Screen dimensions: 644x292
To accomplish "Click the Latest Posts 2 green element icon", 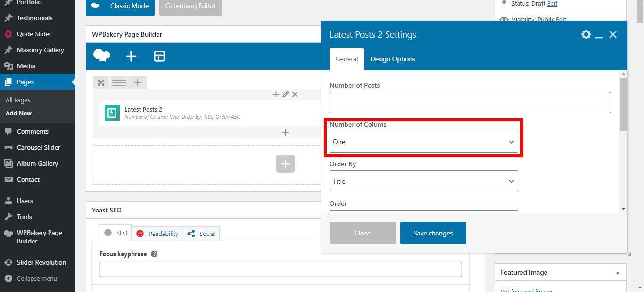I will coord(112,113).
